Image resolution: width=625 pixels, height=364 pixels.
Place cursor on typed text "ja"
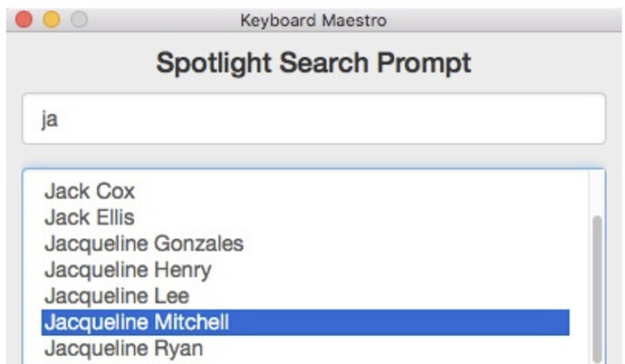tap(50, 120)
